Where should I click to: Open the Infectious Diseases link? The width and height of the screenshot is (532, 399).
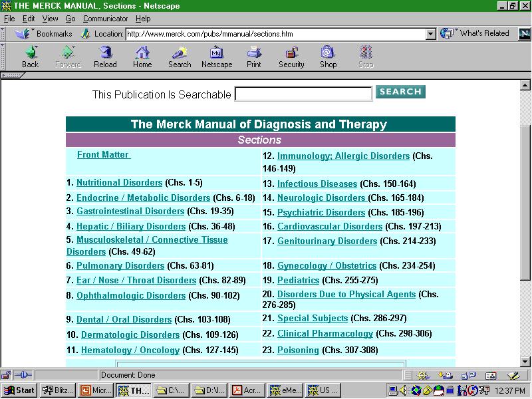(x=317, y=184)
